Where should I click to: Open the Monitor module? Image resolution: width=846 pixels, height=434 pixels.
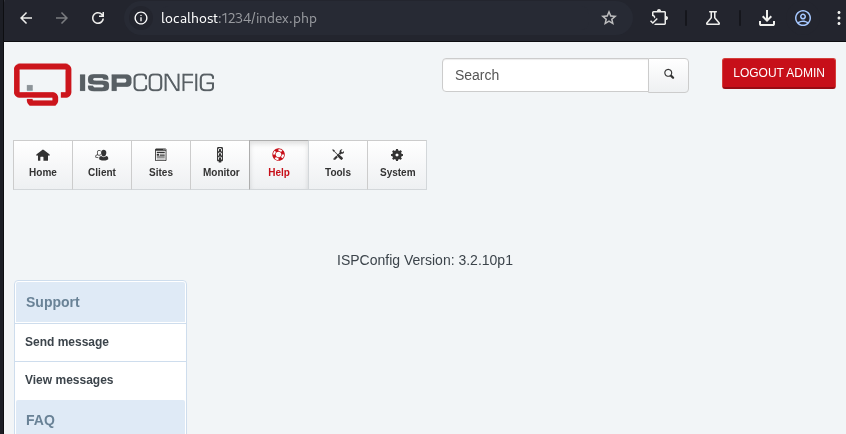click(221, 164)
